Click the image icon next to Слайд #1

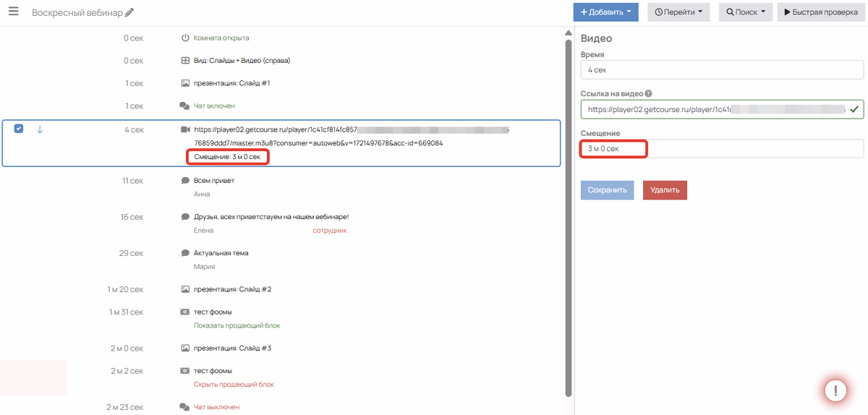pos(185,84)
